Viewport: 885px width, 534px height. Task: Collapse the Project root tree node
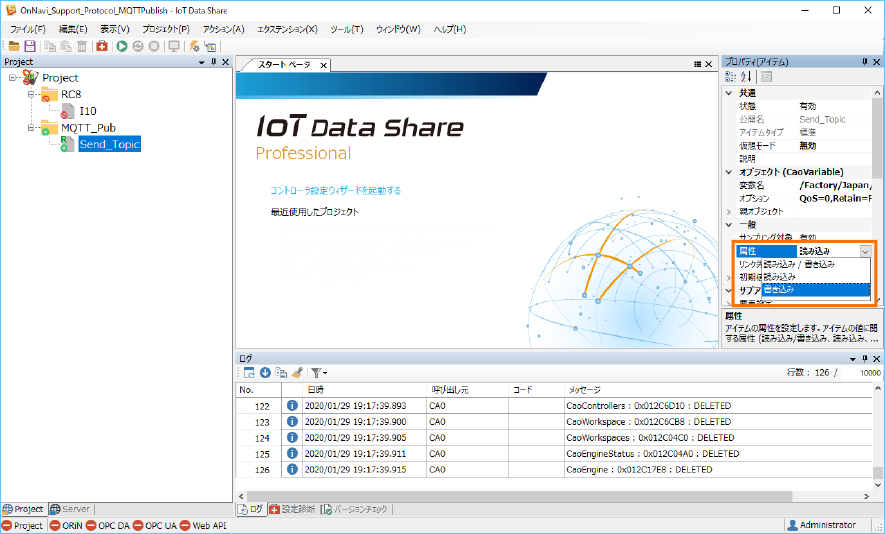13,78
